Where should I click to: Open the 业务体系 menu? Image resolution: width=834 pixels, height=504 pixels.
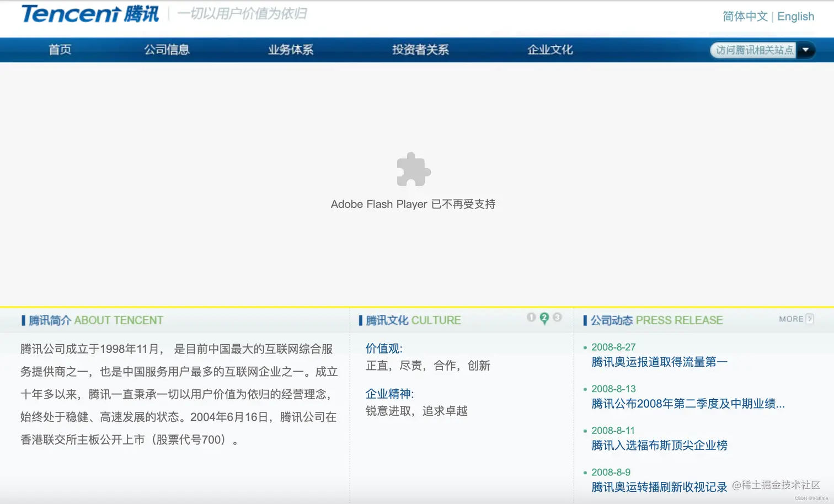click(x=291, y=50)
